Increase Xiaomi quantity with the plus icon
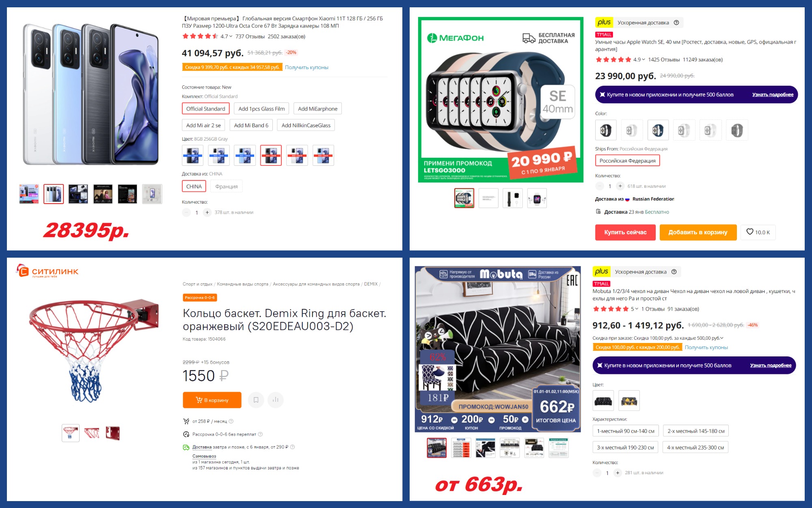This screenshot has height=508, width=812. point(207,212)
